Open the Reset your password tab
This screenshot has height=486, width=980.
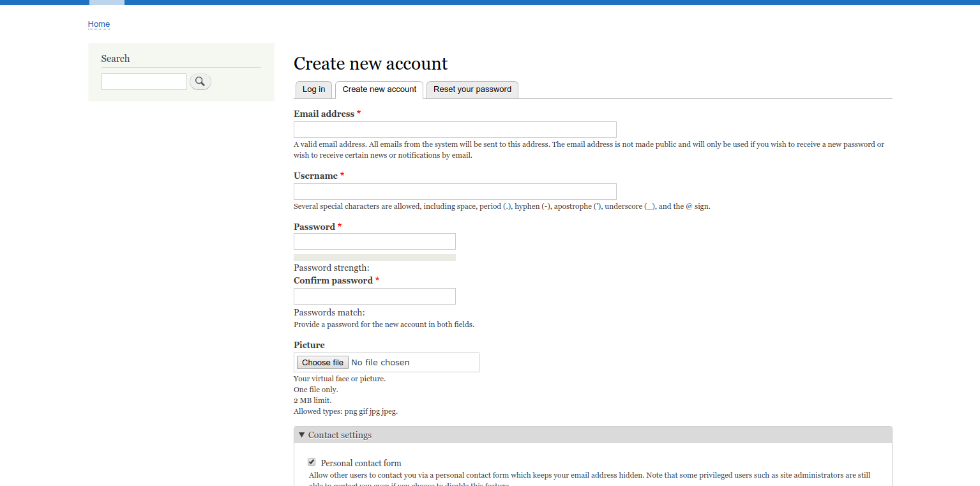[472, 89]
